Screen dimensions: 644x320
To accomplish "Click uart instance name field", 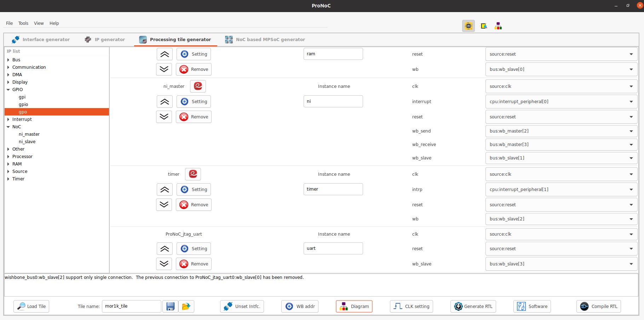I will point(333,248).
